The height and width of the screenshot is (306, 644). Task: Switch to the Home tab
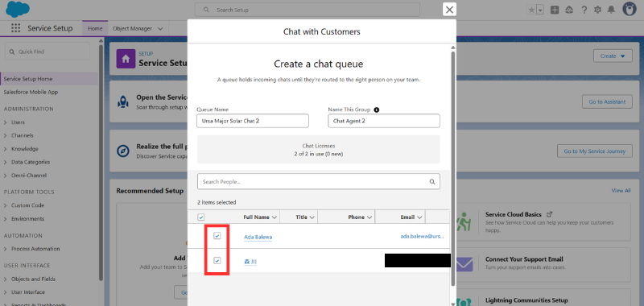[95, 28]
